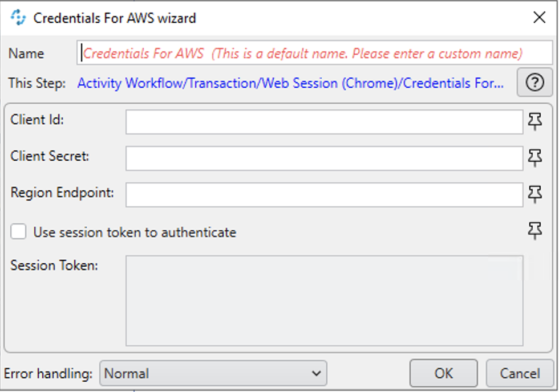Click the Session Token text area

[x=324, y=300]
